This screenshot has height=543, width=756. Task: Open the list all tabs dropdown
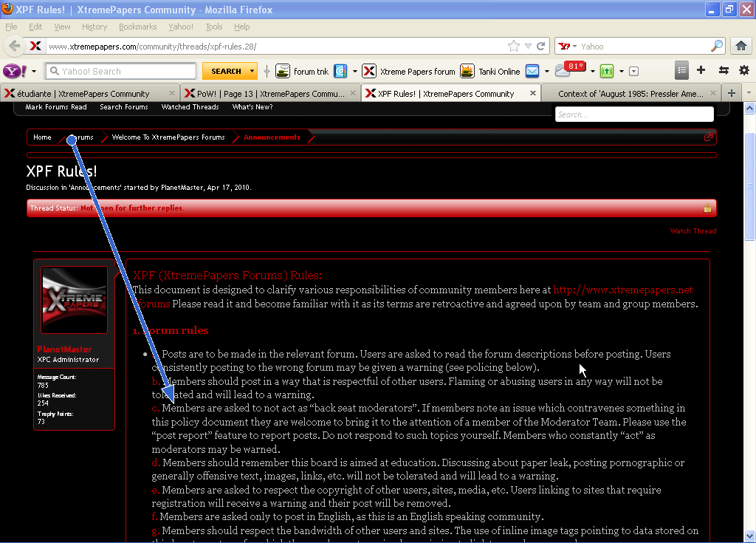(749, 93)
